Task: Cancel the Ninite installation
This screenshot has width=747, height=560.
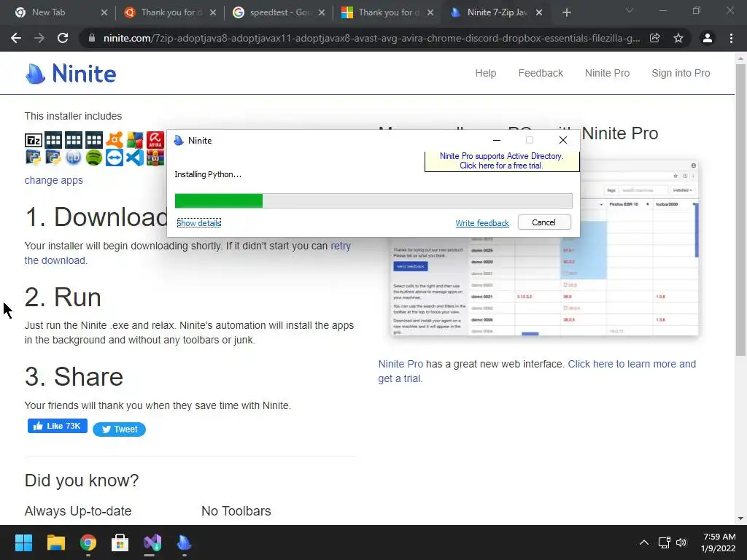Action: pyautogui.click(x=543, y=222)
